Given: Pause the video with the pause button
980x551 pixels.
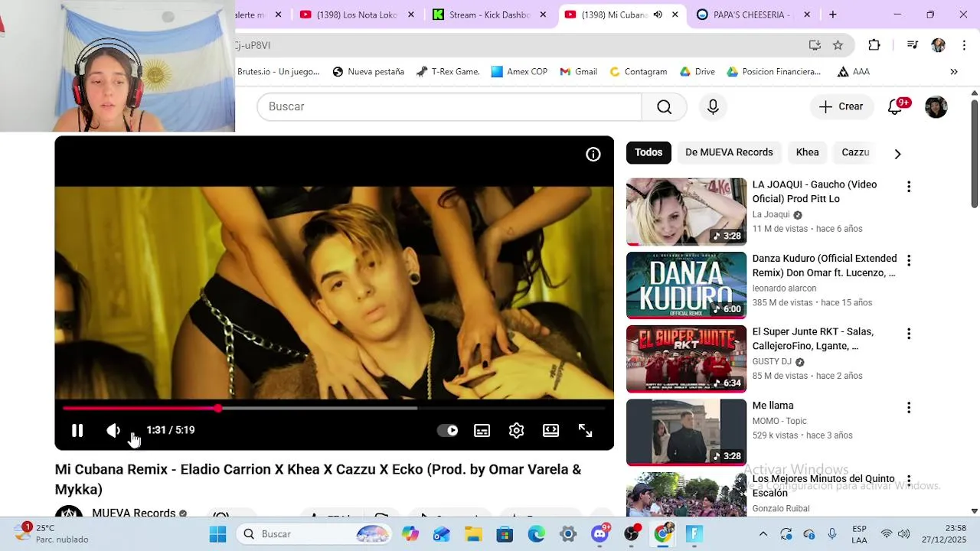Looking at the screenshot, I should 77,430.
